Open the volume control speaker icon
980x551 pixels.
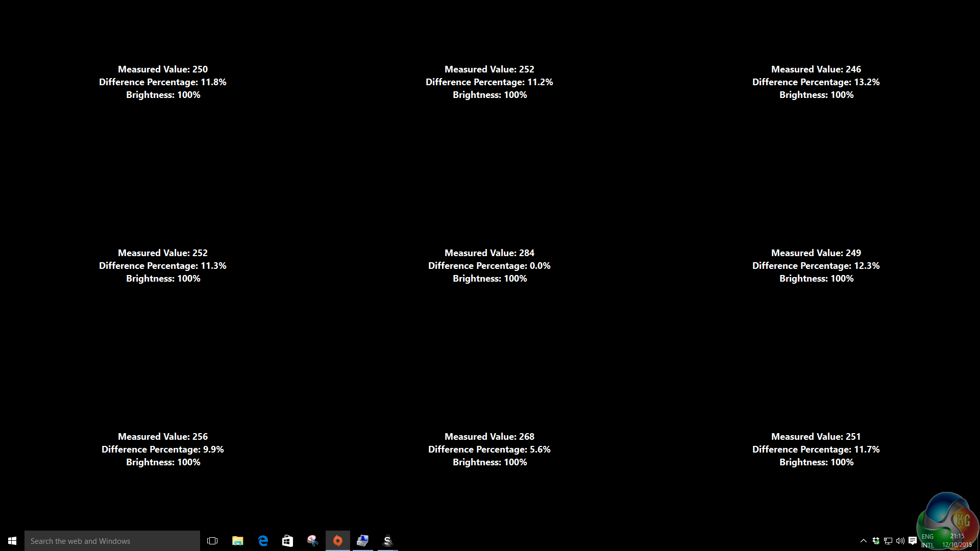tap(900, 541)
